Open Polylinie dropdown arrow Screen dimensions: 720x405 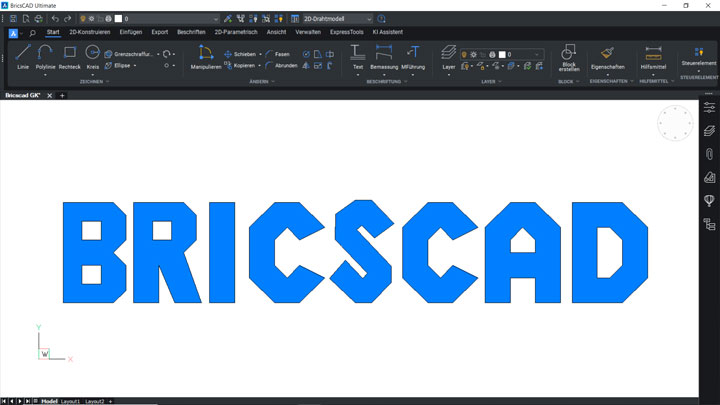[45, 75]
